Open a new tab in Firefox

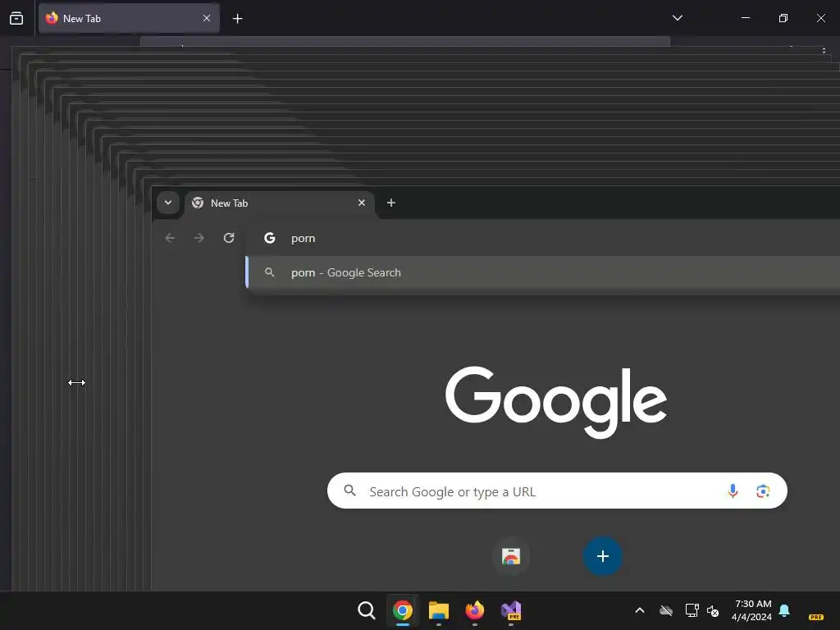pos(237,19)
